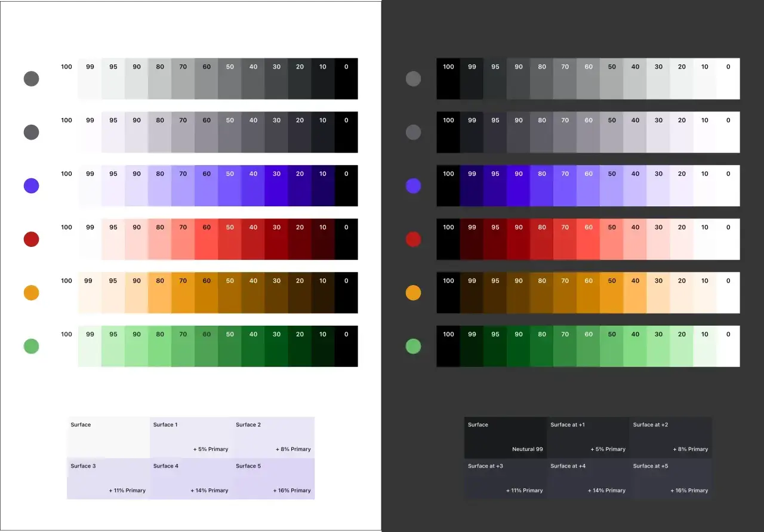Pick green tone 80 in the white panel

point(160,346)
